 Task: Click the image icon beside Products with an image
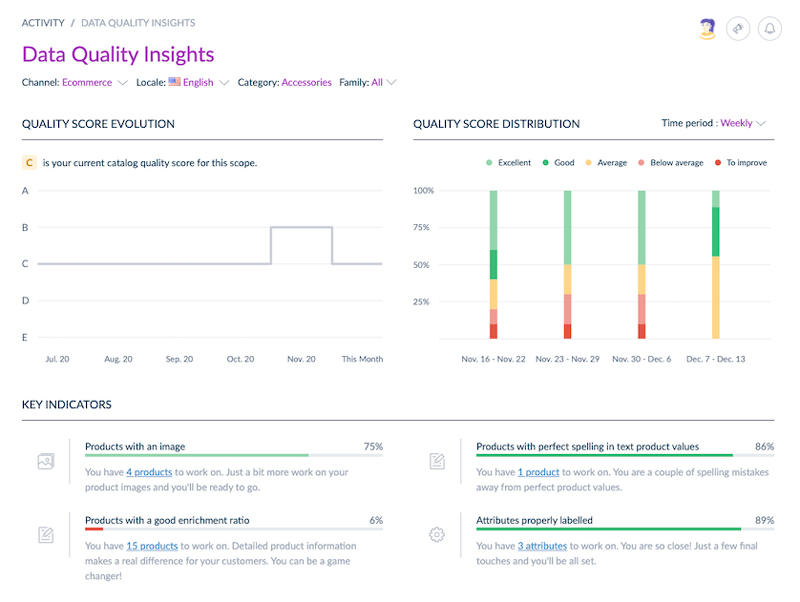46,461
